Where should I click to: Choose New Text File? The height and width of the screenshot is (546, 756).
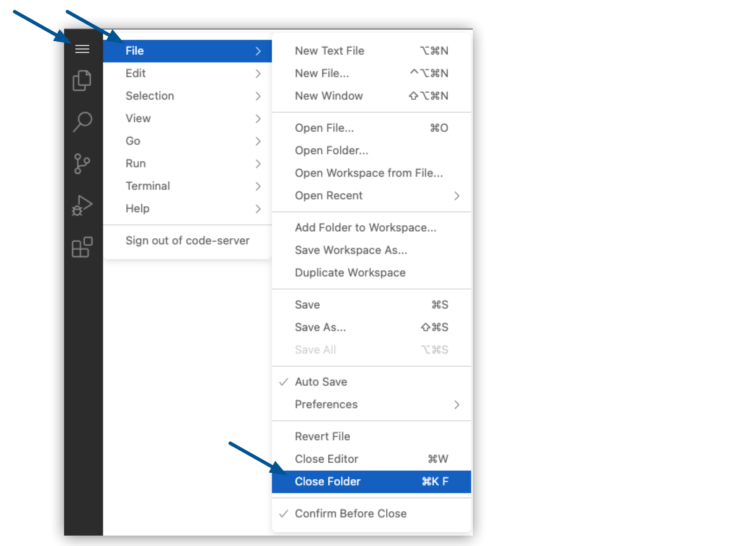tap(330, 51)
